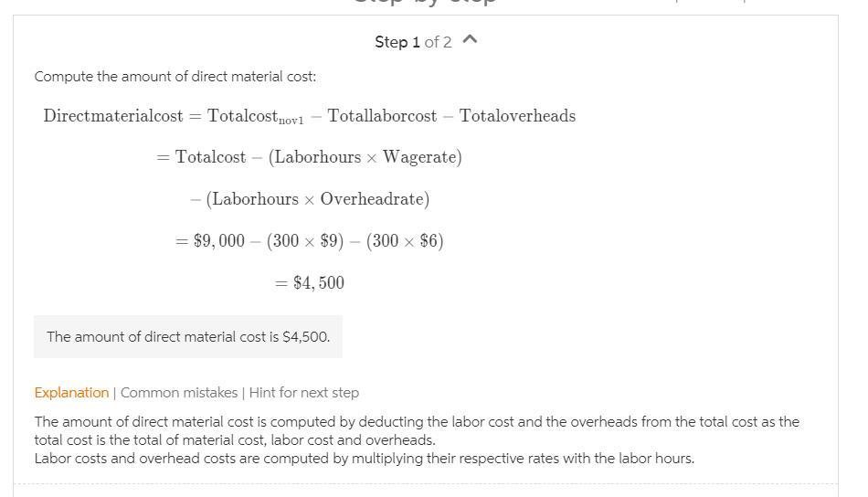Switch to the Common mistakes tab
The image size is (868, 497).
click(x=179, y=393)
